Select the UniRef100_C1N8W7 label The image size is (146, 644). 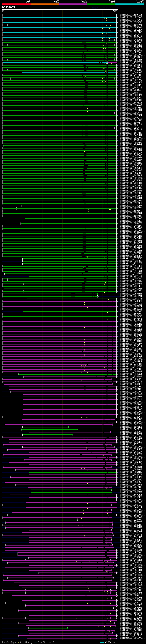pos(131,273)
